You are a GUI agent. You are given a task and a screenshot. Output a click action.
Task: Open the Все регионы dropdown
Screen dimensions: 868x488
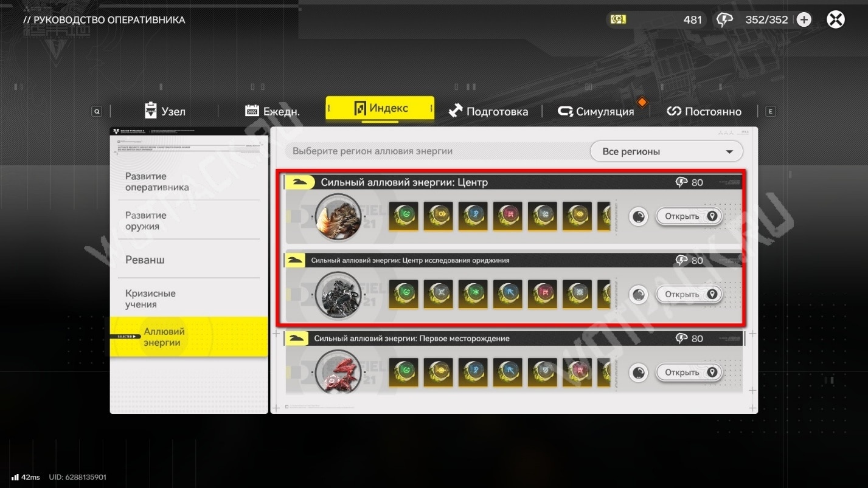(666, 151)
